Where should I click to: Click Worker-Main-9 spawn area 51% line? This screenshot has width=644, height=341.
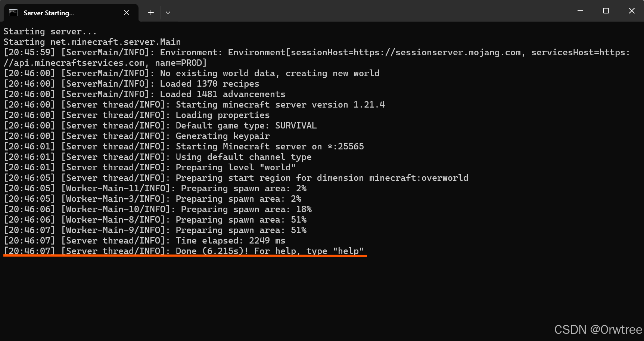coord(155,230)
